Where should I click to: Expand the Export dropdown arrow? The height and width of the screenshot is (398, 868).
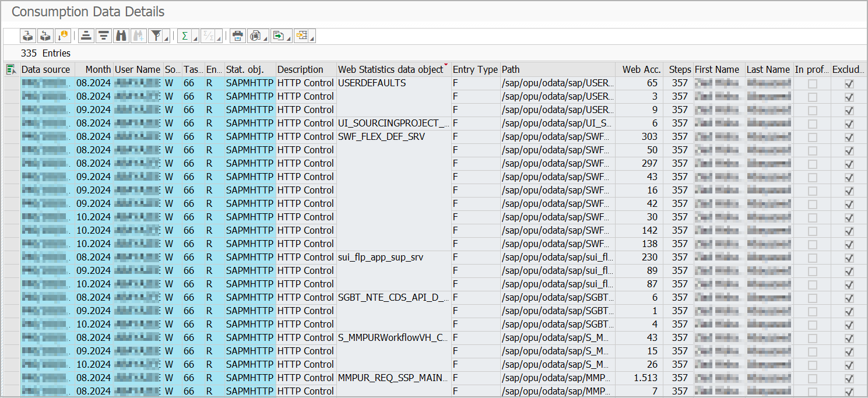289,38
